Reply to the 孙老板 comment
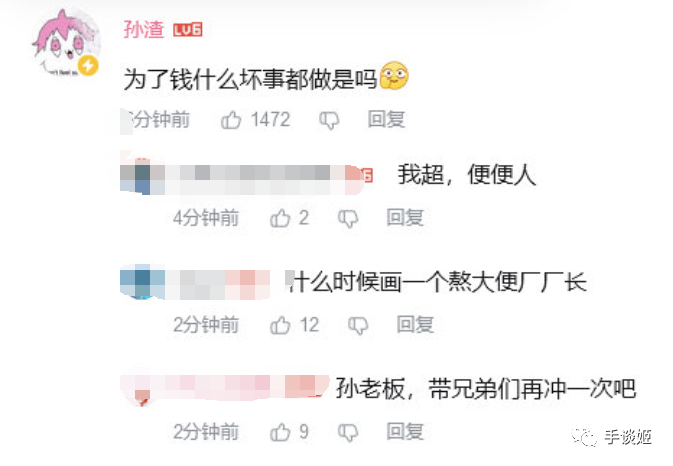This screenshot has width=673, height=466. [405, 431]
